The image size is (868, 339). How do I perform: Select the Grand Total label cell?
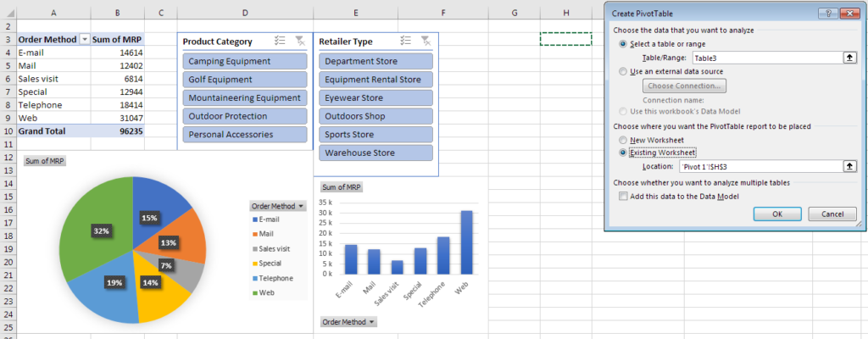[53, 131]
